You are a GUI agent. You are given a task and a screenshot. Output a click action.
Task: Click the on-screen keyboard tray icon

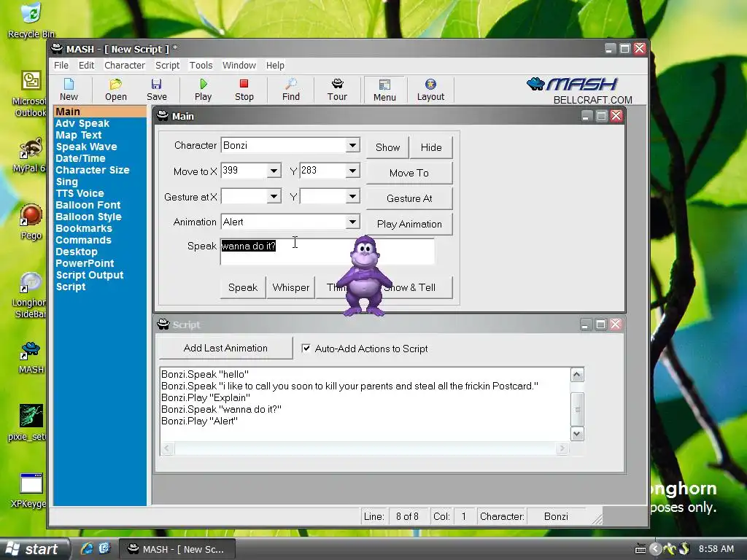pyautogui.click(x=640, y=549)
